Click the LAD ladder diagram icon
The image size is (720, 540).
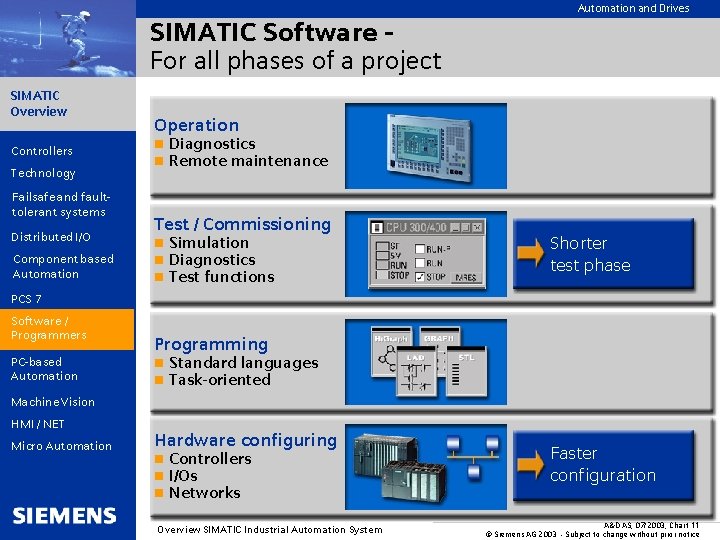click(416, 371)
